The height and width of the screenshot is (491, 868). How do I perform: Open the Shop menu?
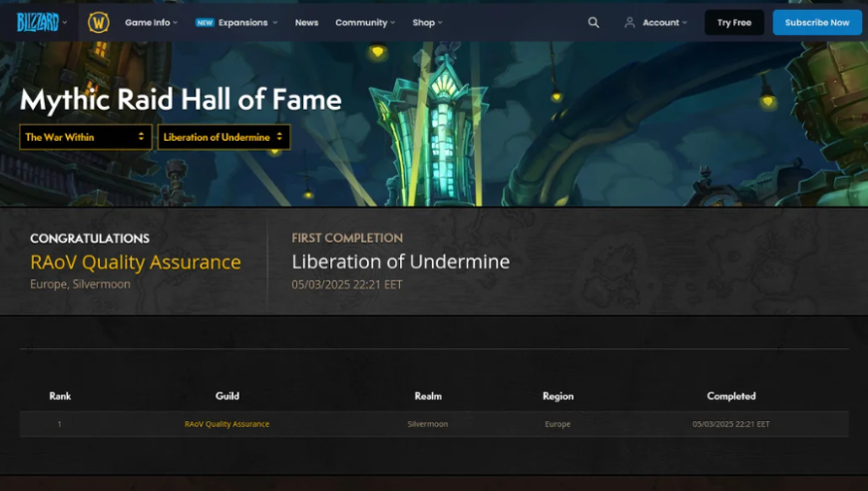pyautogui.click(x=427, y=23)
